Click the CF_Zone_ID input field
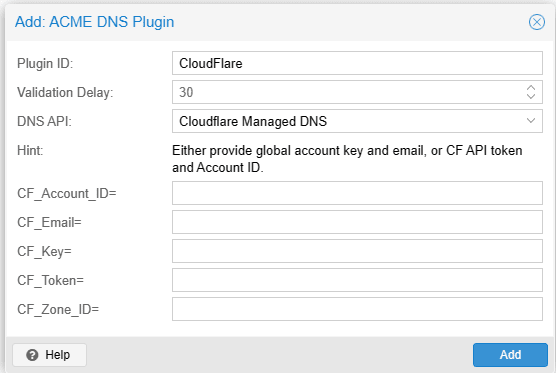 tap(357, 309)
